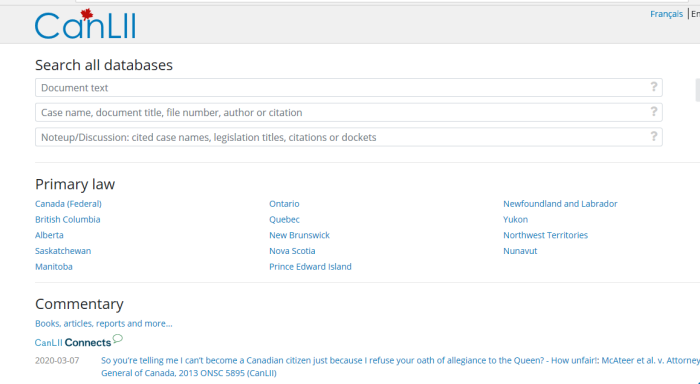Switch language to Français
The width and height of the screenshot is (700, 384).
(666, 14)
